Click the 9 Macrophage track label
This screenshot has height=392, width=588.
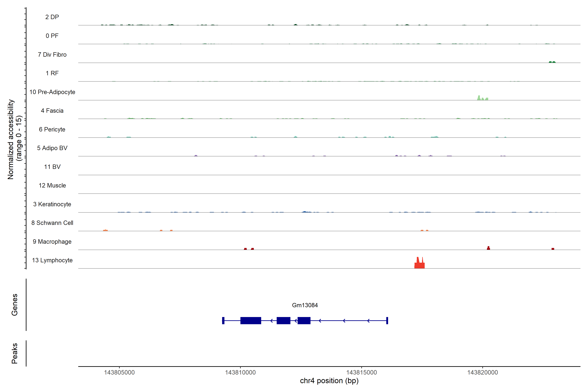tap(52, 242)
